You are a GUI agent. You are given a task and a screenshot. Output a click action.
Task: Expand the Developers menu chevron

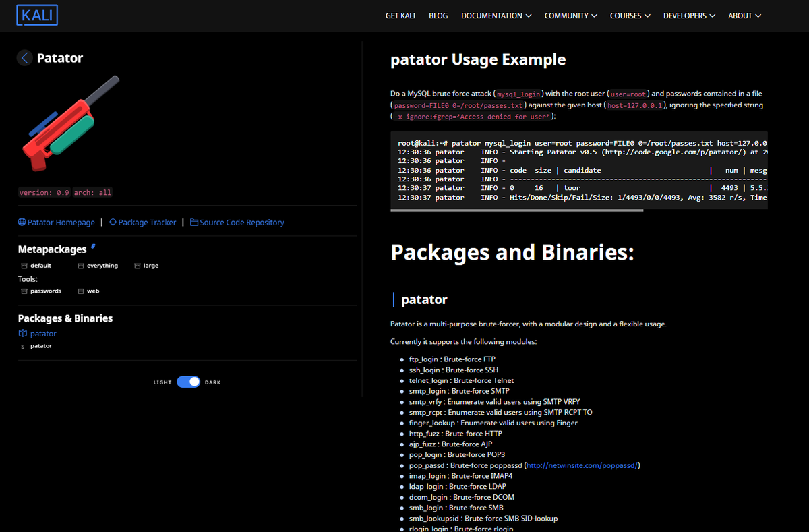pos(712,16)
